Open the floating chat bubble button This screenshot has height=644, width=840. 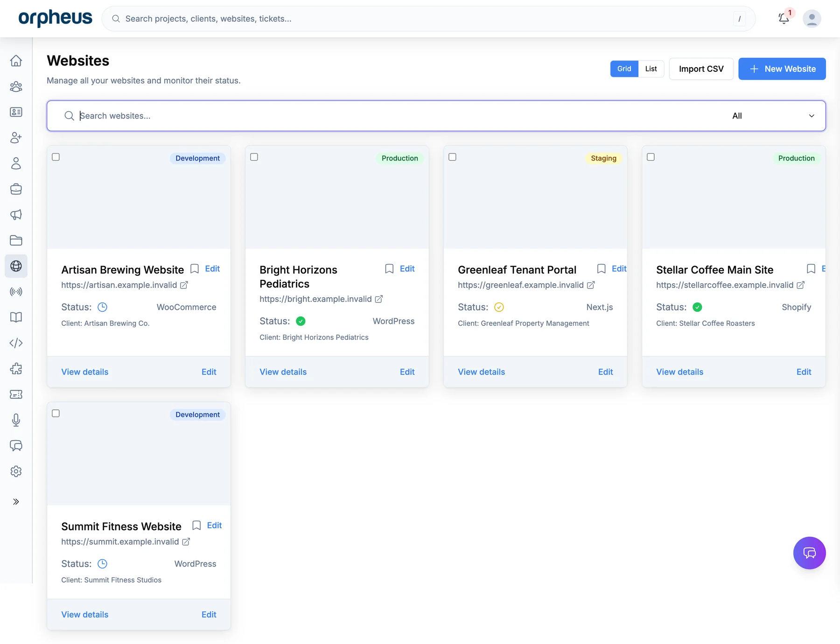809,553
